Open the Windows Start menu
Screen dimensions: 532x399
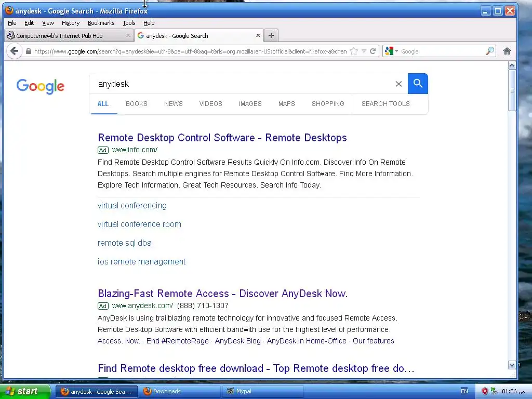[25, 391]
